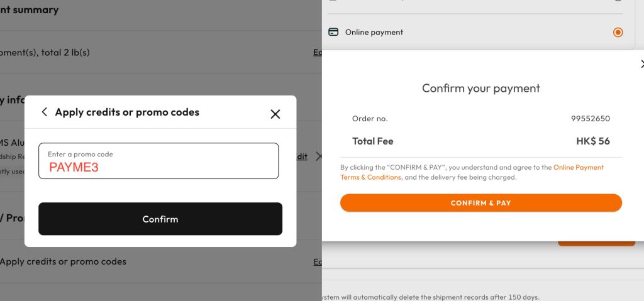Viewport: 644px width, 301px height.
Task: Click the PAYME3 promo code text
Action: click(74, 167)
